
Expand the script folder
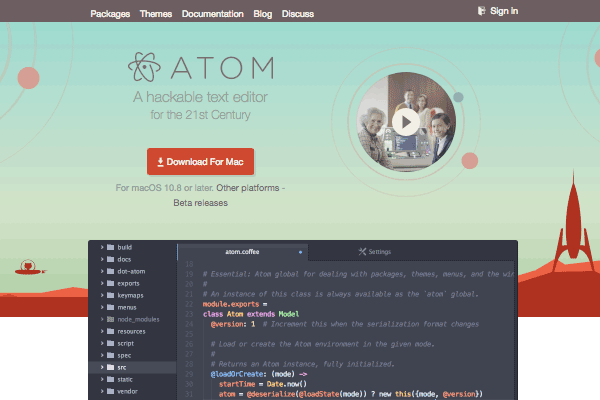(102, 343)
